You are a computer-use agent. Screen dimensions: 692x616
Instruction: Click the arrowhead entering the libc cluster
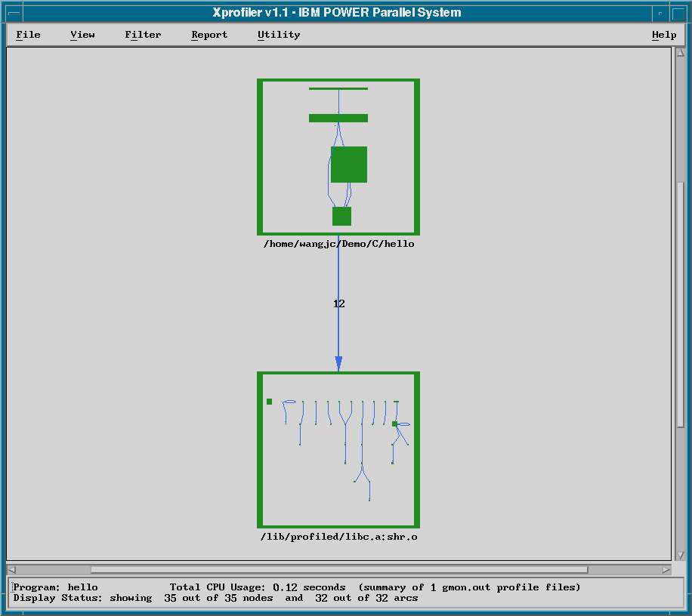point(338,364)
